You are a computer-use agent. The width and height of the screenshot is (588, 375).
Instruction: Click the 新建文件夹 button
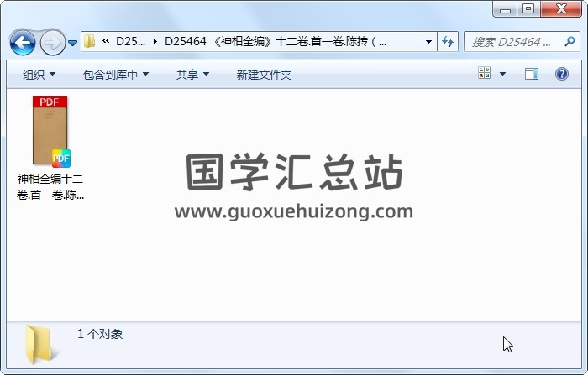coord(264,74)
